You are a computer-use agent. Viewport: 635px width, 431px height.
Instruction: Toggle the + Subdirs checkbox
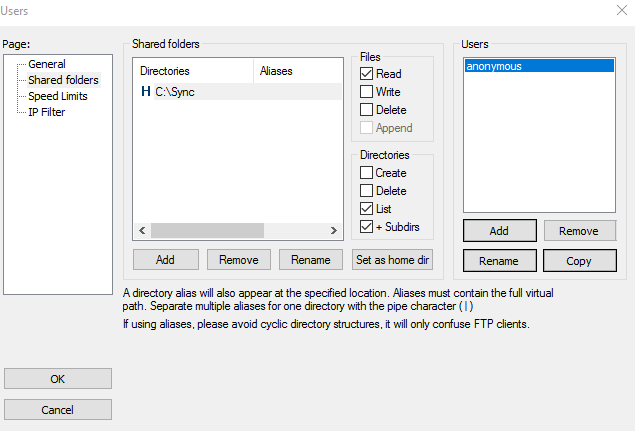pos(367,226)
